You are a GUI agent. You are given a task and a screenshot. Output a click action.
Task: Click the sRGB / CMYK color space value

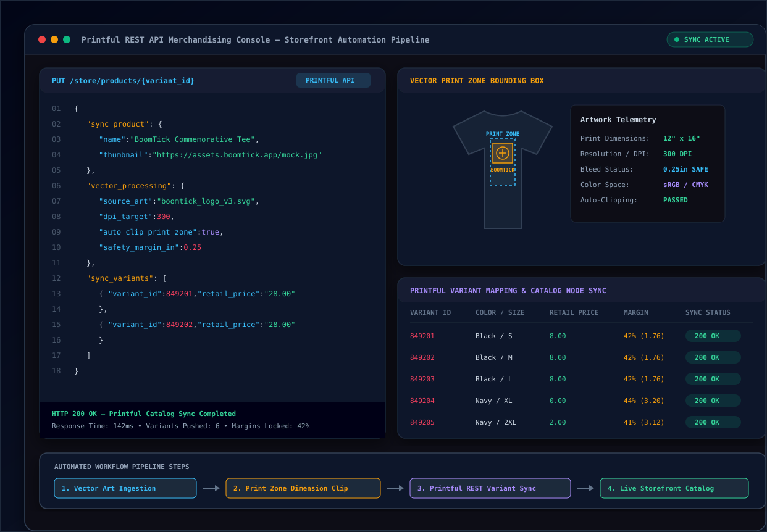(685, 185)
